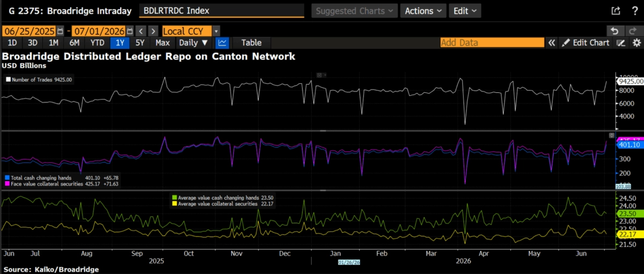This screenshot has width=644, height=274.
Task: Click the USD Billions subtitle
Action: pyautogui.click(x=24, y=65)
